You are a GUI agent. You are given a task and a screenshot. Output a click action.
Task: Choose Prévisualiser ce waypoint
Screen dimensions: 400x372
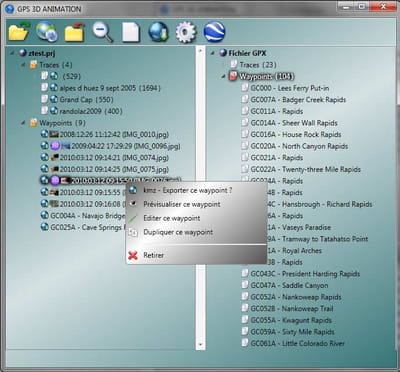(182, 204)
